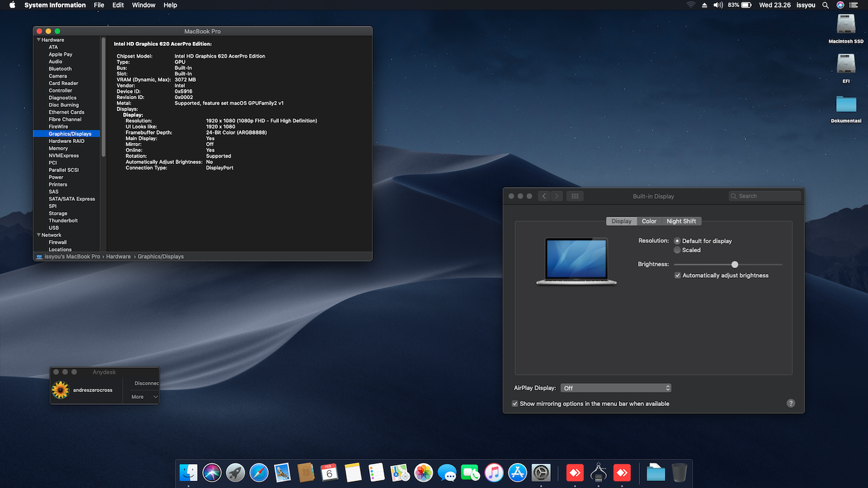Open the Notes app in Dock

point(353,472)
